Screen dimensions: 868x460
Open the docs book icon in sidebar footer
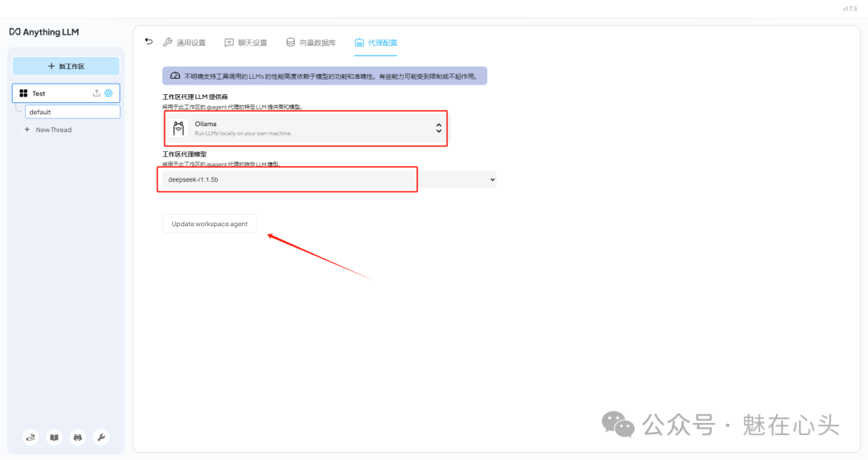55,437
